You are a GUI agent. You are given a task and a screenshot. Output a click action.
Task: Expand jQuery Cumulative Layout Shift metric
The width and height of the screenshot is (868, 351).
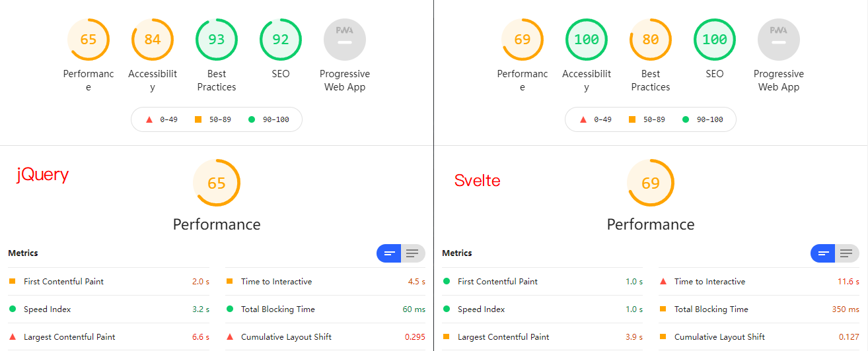tap(326, 337)
